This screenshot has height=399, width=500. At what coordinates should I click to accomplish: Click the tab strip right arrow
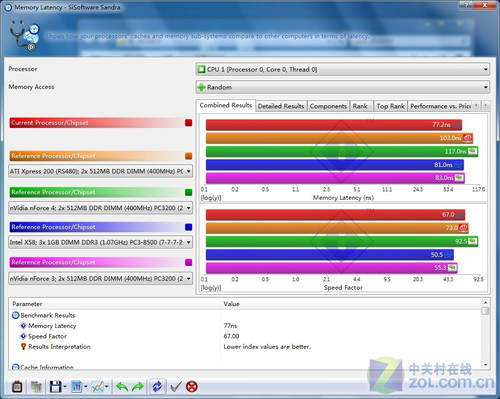[486, 106]
